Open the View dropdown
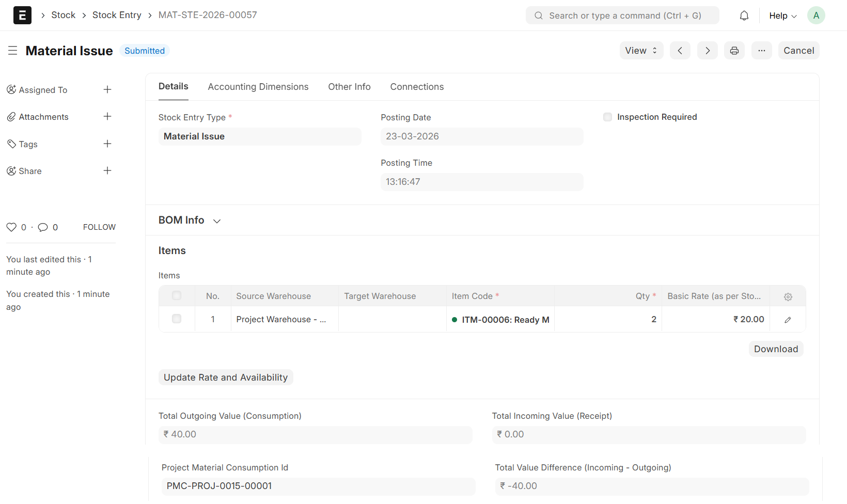The image size is (847, 504). 641,51
